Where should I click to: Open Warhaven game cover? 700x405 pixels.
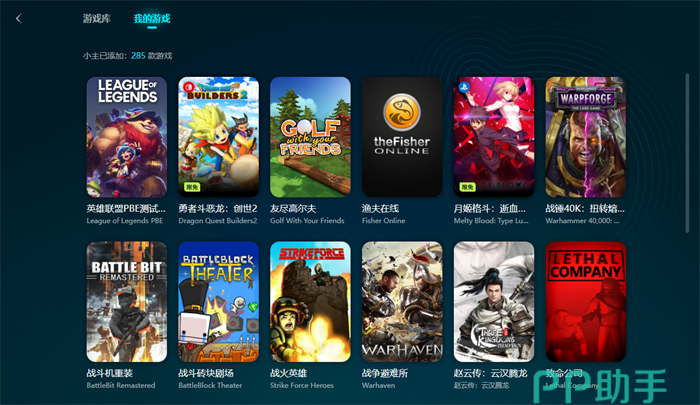402,302
